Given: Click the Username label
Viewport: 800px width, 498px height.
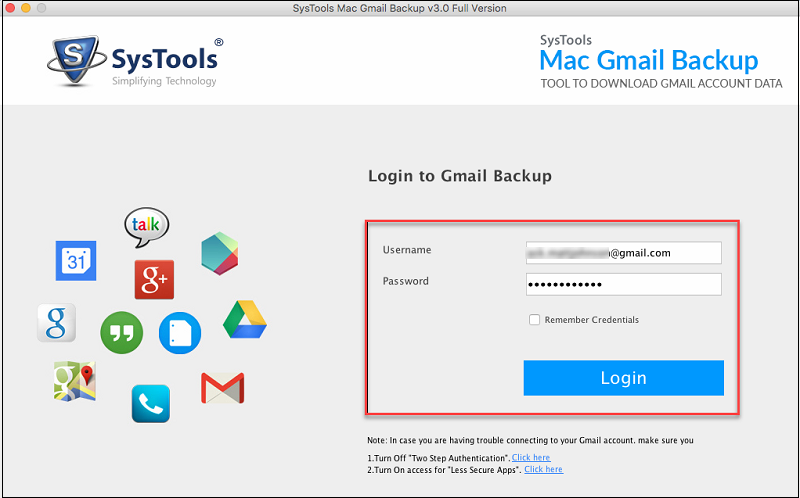Looking at the screenshot, I should pos(407,250).
